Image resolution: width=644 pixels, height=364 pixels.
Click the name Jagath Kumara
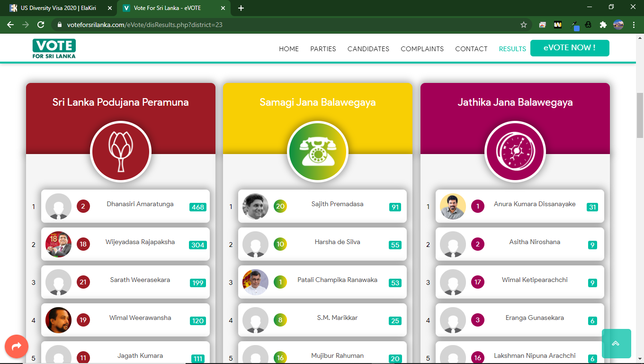tap(140, 356)
